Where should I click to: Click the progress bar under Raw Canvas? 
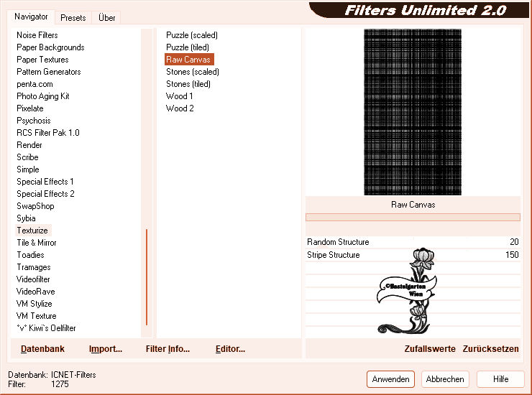pos(413,218)
